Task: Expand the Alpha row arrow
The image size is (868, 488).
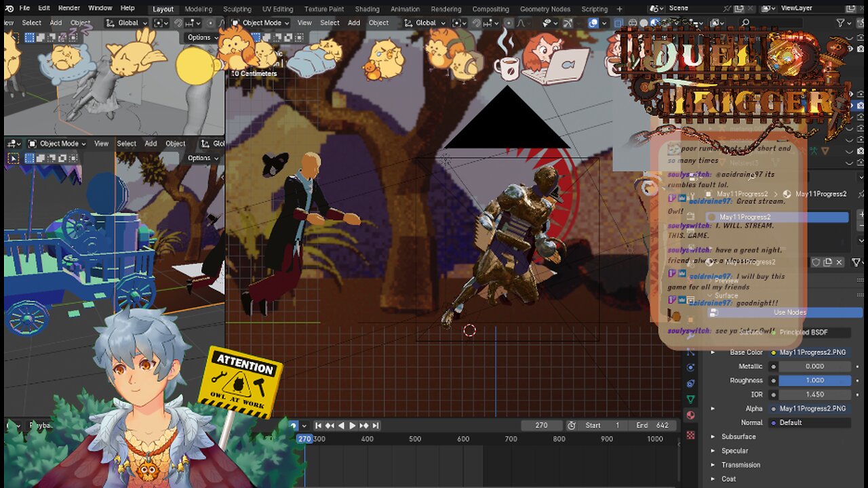Action: point(713,409)
